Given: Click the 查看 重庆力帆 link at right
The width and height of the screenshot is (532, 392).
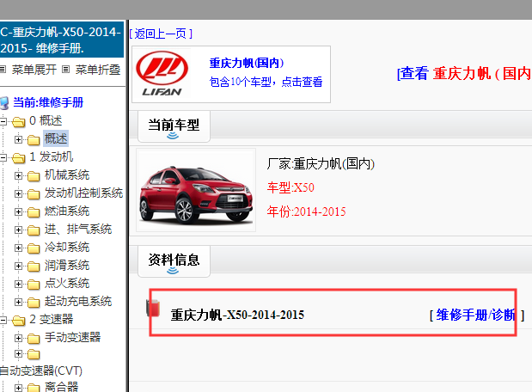Looking at the screenshot, I should [464, 73].
